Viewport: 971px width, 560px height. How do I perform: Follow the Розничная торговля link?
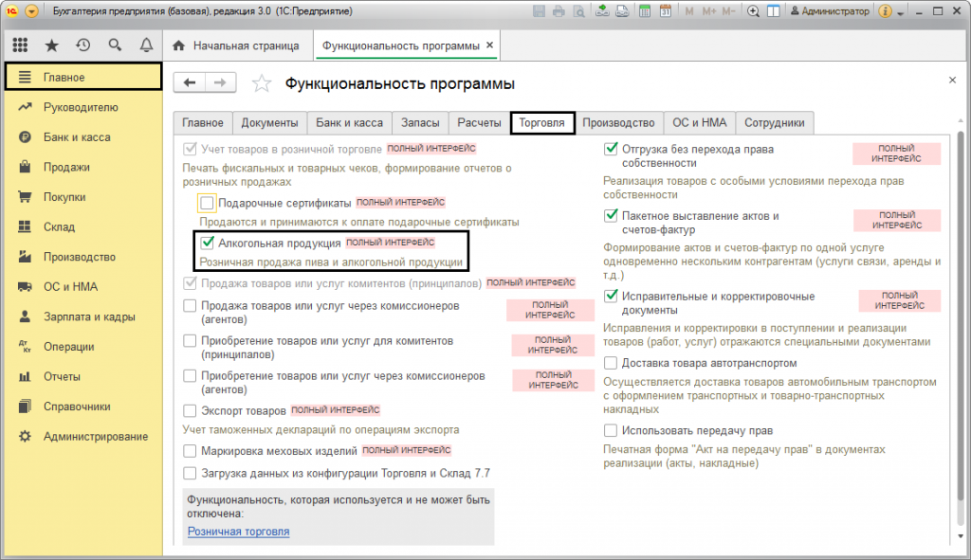[x=238, y=532]
